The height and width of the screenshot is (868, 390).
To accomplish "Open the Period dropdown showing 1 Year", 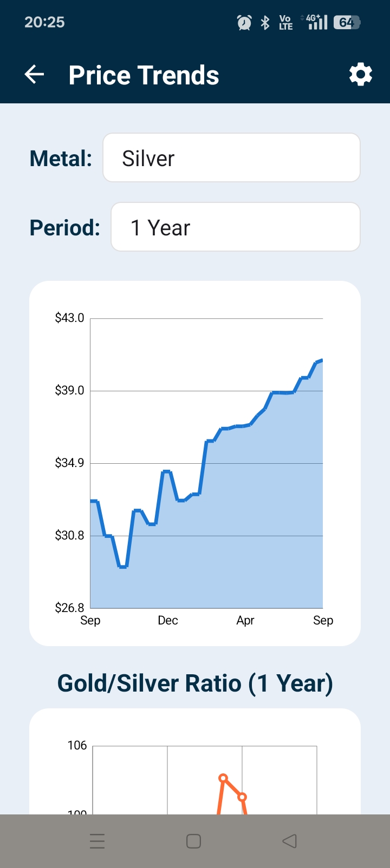I will pos(235,227).
